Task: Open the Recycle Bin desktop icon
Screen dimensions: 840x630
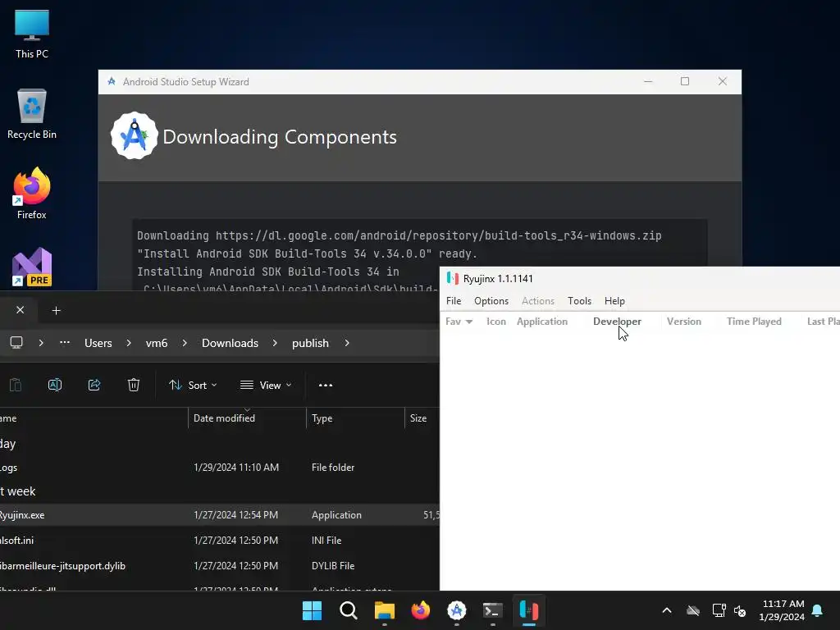Action: 32,114
